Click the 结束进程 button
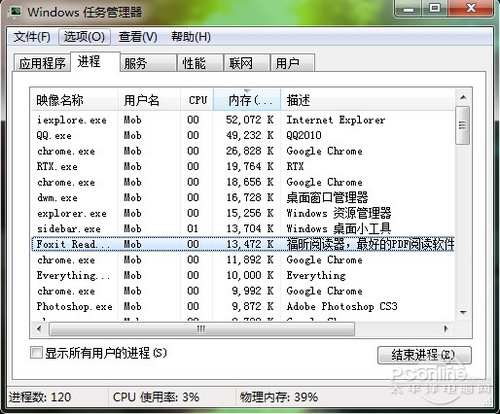 [424, 355]
